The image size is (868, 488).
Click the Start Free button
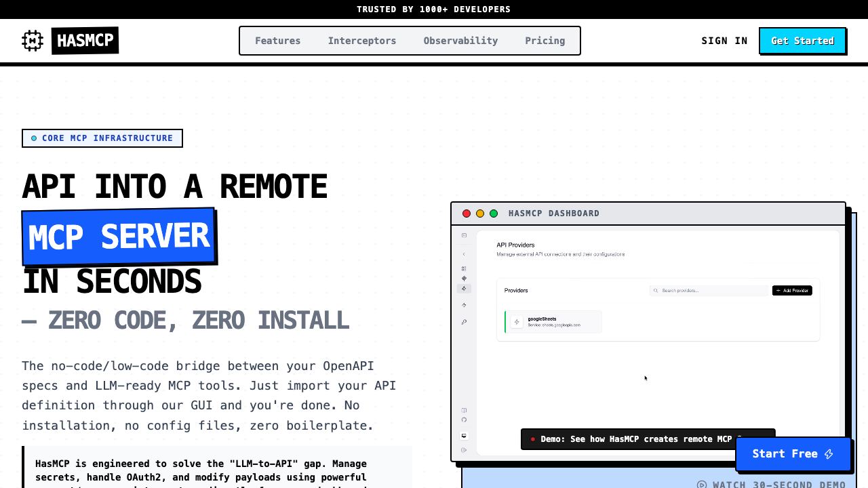(793, 454)
